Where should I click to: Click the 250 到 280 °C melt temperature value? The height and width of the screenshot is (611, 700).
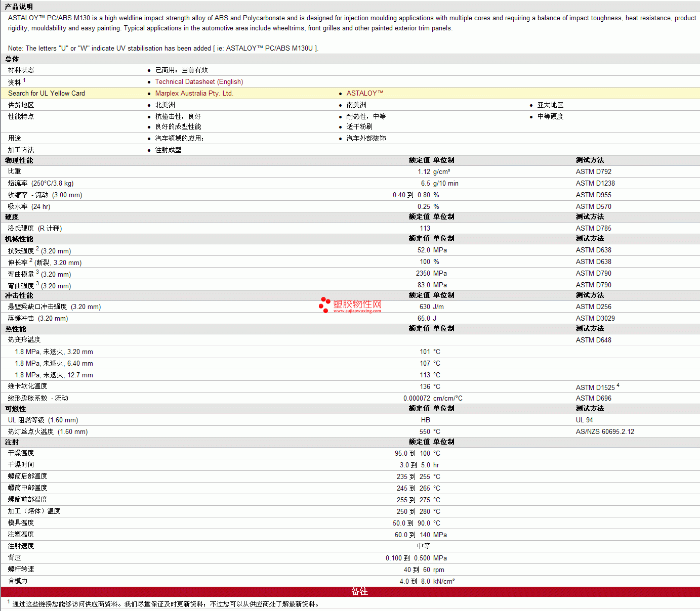pos(419,511)
